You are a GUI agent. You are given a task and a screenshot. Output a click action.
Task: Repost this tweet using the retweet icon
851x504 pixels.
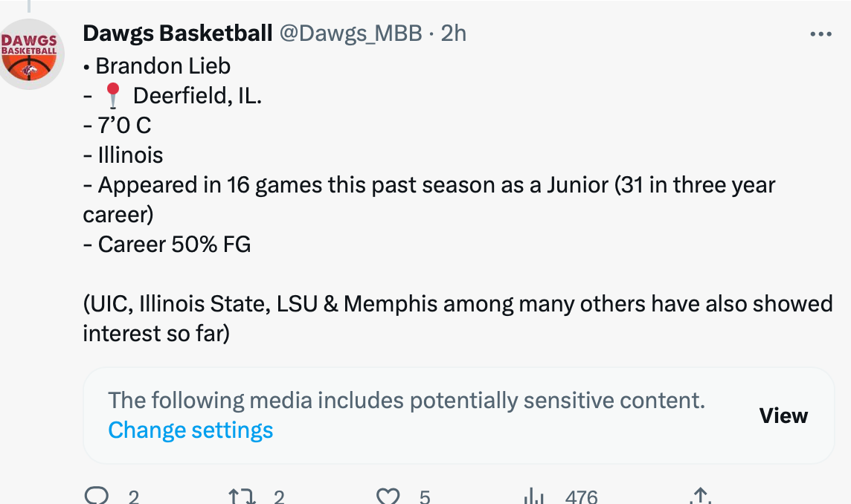click(x=242, y=497)
